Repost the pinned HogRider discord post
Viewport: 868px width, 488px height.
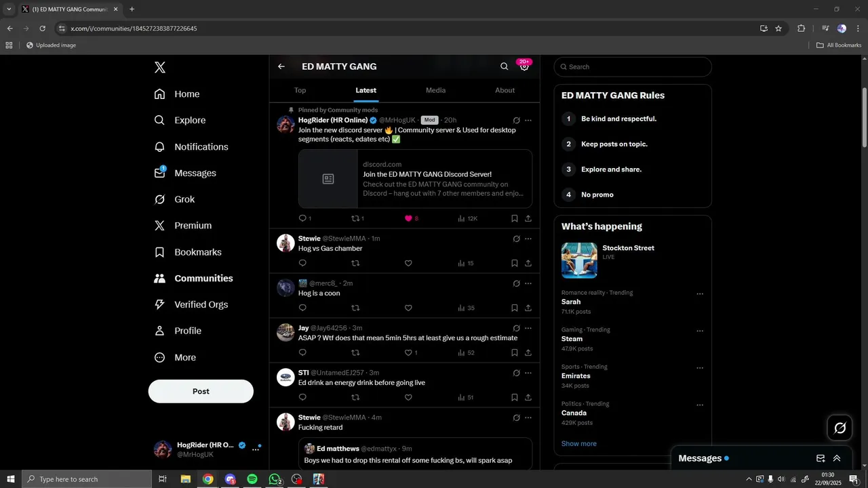(355, 218)
